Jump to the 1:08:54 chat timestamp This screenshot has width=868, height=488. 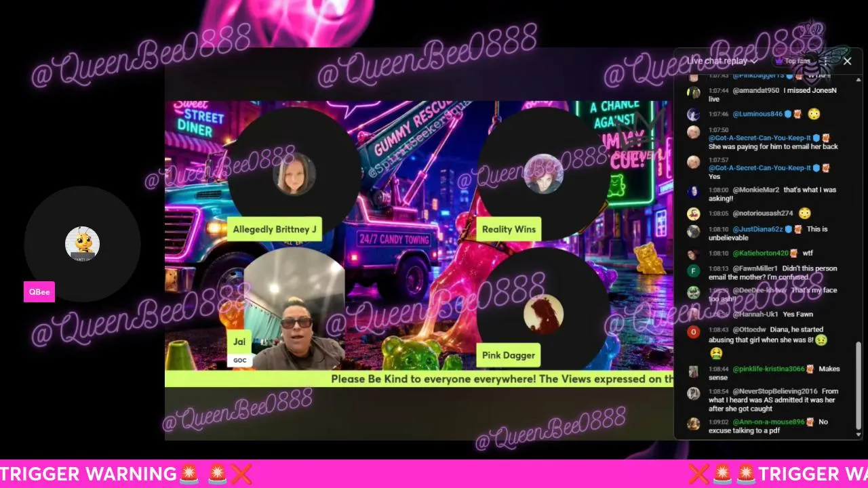[x=718, y=391]
